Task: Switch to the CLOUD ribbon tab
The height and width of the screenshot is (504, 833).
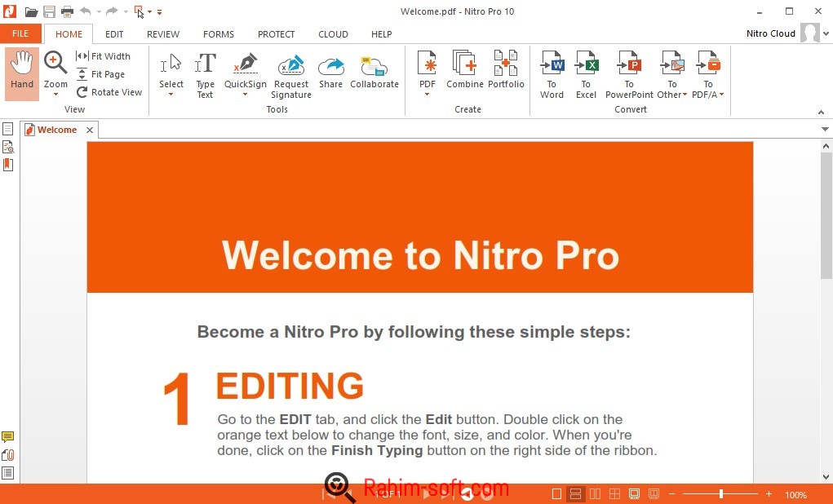Action: click(x=333, y=34)
